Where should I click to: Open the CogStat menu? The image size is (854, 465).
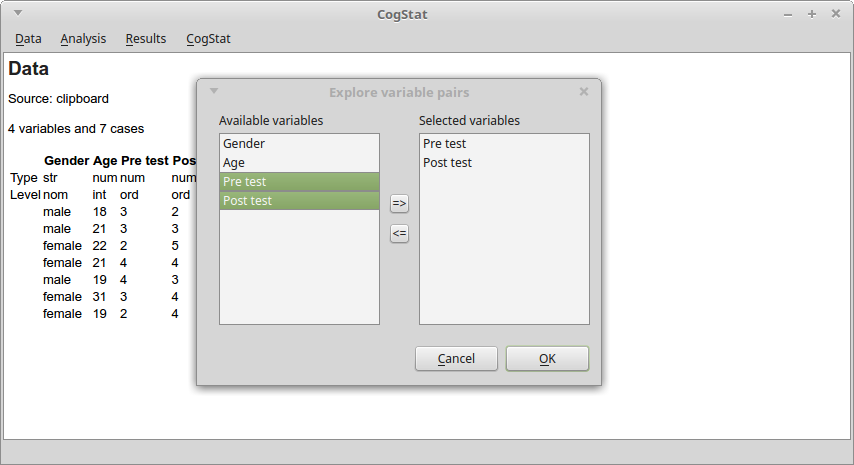point(208,39)
